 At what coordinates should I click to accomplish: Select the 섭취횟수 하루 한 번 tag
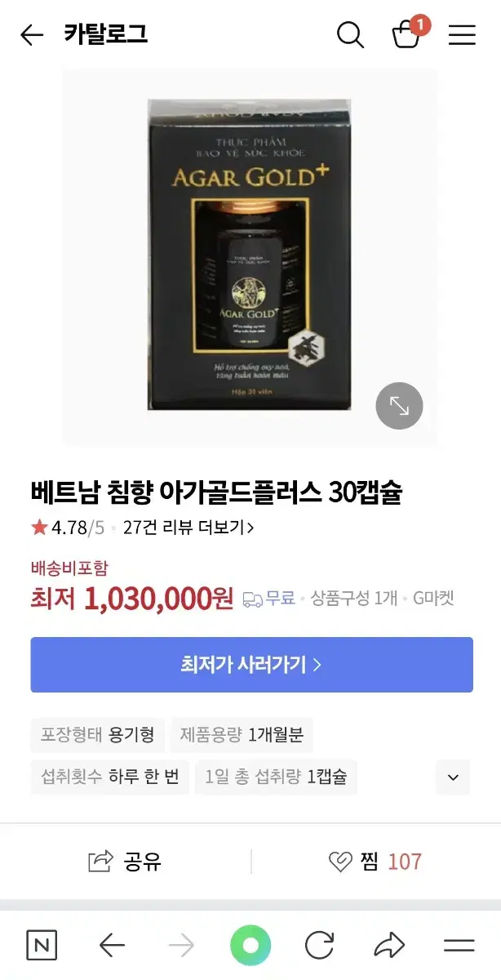[x=110, y=777]
